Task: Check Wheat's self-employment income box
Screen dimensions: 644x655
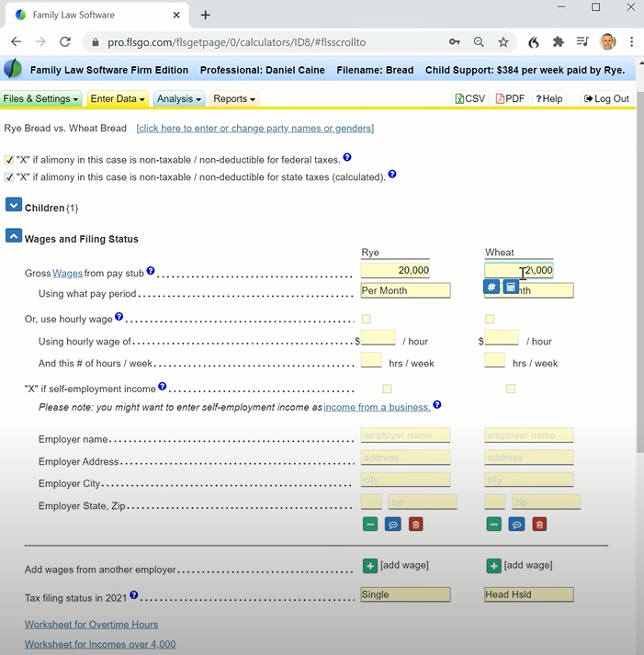Action: pyautogui.click(x=511, y=389)
